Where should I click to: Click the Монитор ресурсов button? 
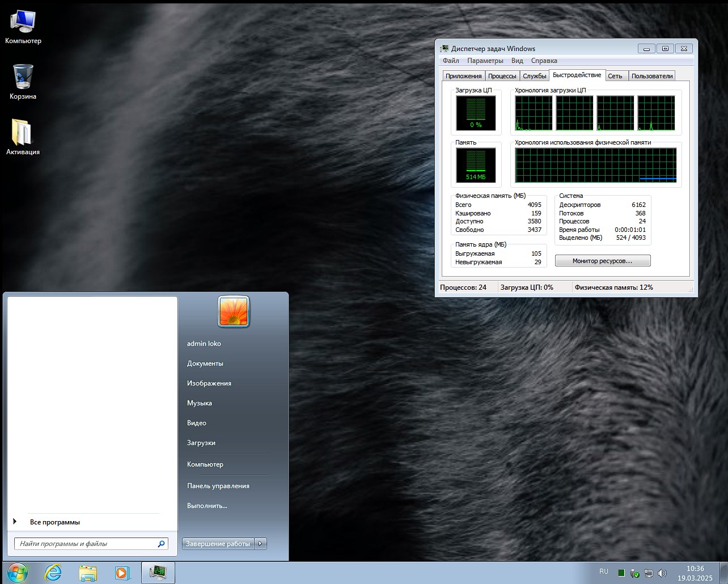click(x=603, y=261)
